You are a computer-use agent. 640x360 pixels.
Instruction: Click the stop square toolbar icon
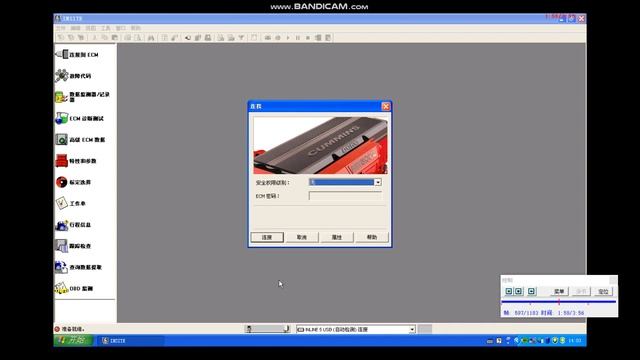(x=308, y=38)
